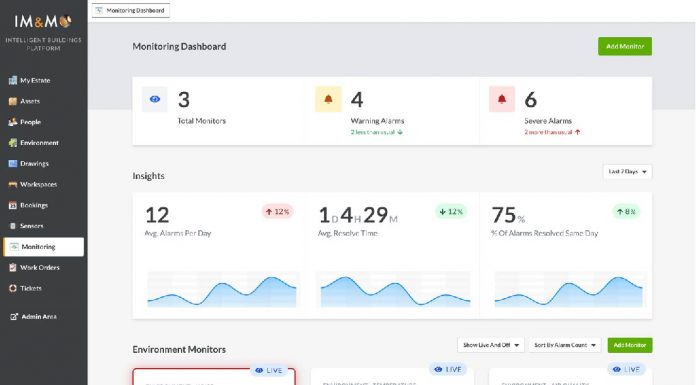Click Avg. Resolve Time chart
Screen dimensions: 696x385
[x=395, y=289]
